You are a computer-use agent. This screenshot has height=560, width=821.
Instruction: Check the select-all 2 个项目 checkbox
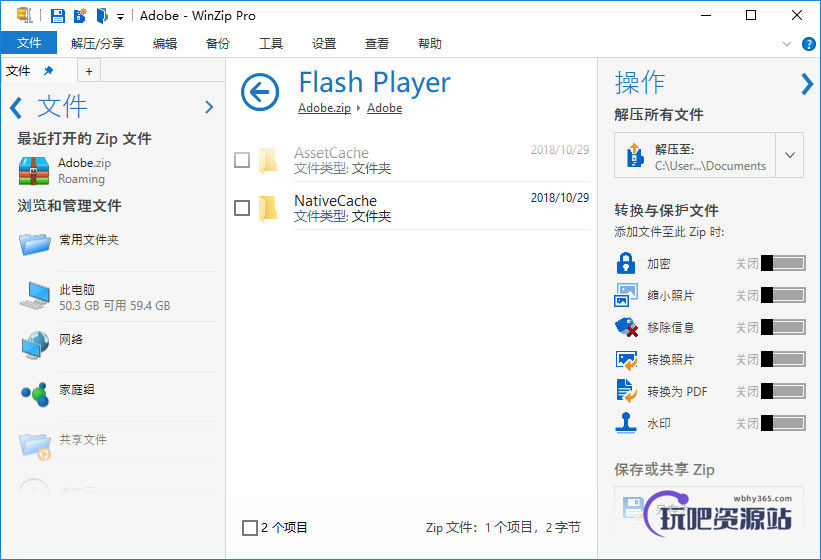pyautogui.click(x=250, y=528)
